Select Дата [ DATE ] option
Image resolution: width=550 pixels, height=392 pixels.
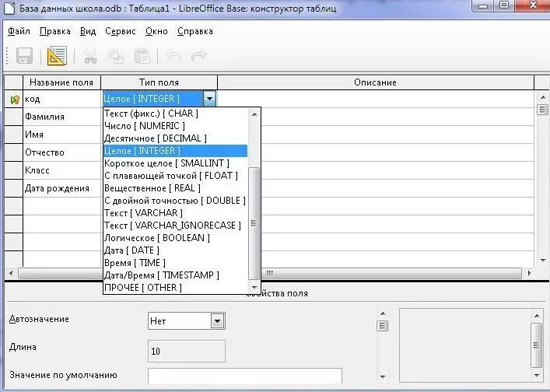click(x=175, y=250)
